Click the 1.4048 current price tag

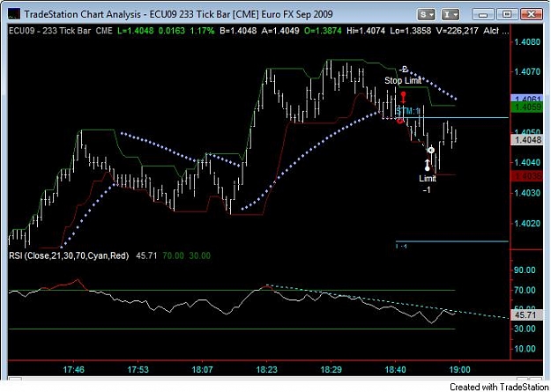coord(526,140)
